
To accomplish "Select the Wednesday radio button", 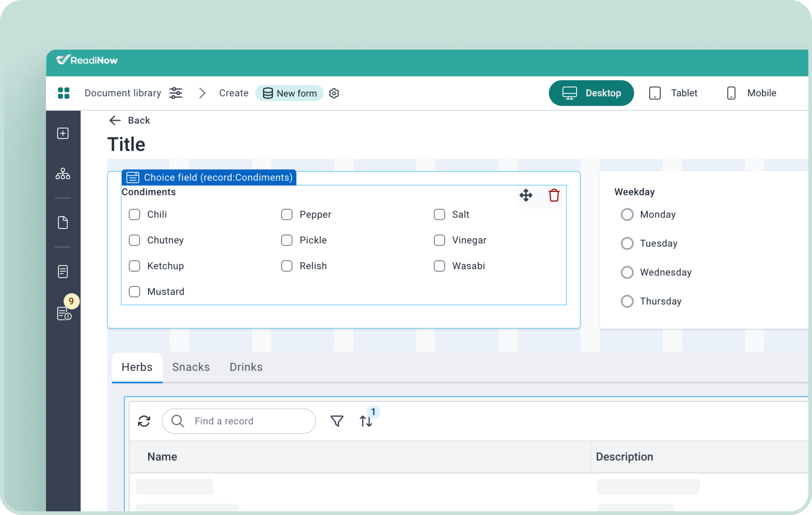I will click(x=627, y=273).
